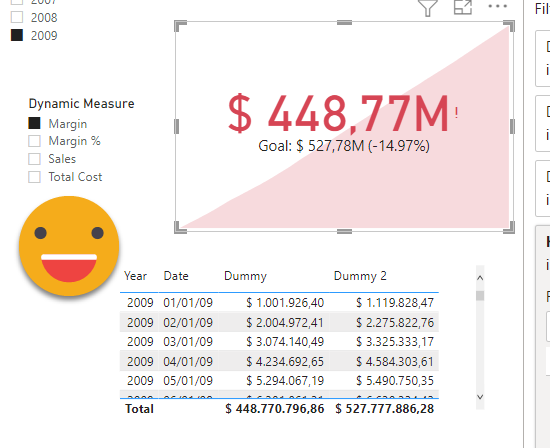The height and width of the screenshot is (448, 550).
Task: Check the Total Cost measure checkbox
Action: [34, 177]
